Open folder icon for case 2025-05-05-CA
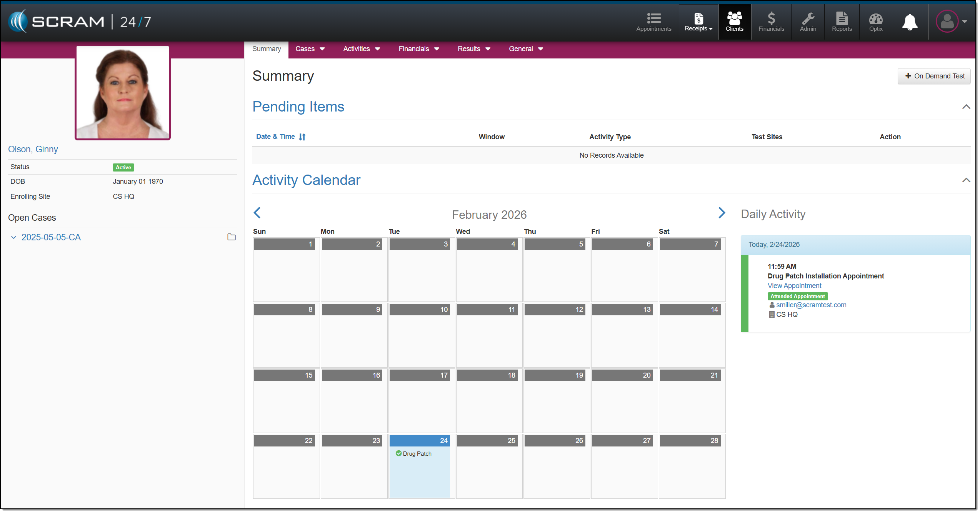980x513 pixels. 232,237
